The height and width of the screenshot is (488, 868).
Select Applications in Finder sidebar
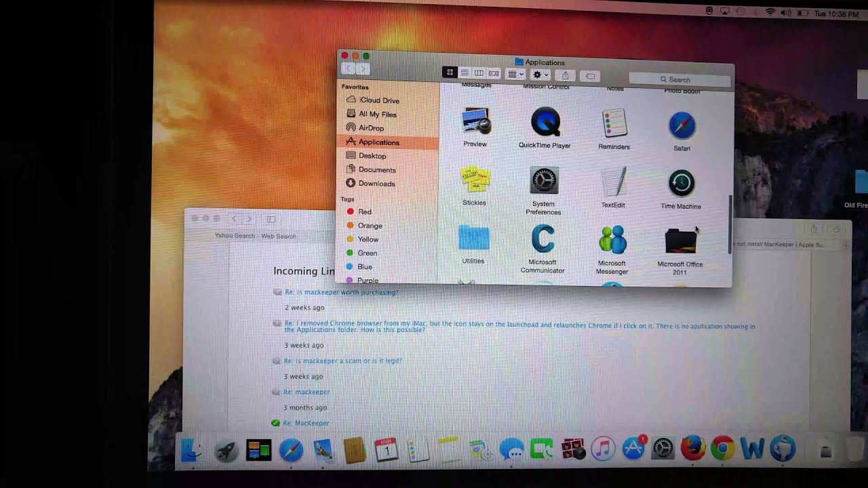point(388,142)
